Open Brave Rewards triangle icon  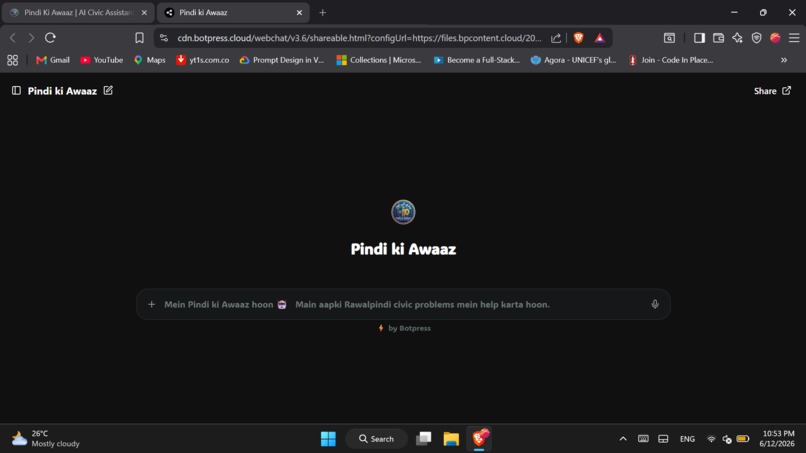(600, 38)
